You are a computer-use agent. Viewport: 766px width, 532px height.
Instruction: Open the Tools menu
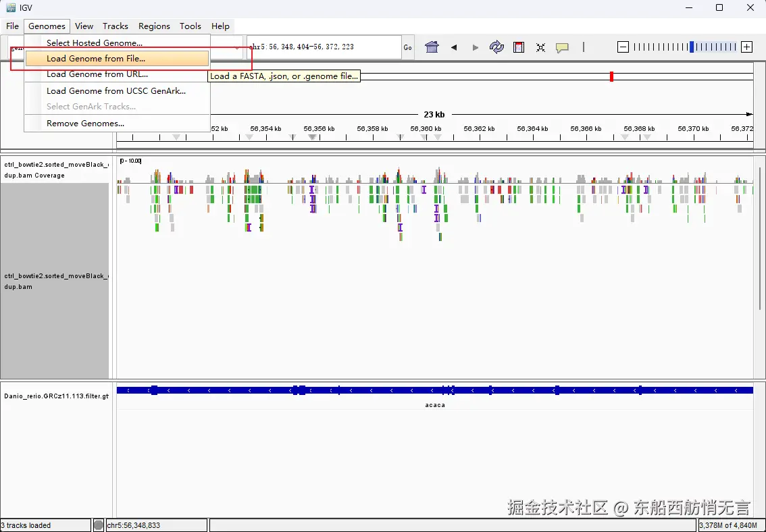tap(190, 26)
